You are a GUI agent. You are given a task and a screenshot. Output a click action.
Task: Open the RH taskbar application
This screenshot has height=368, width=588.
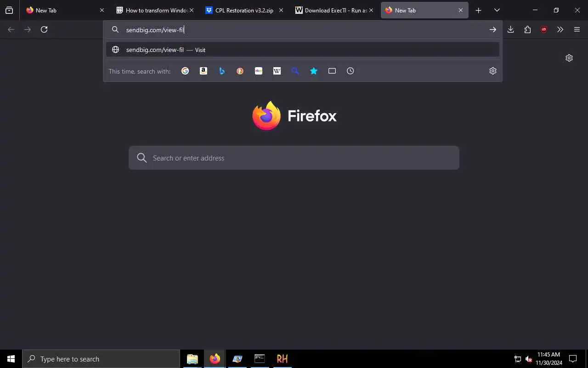point(282,359)
